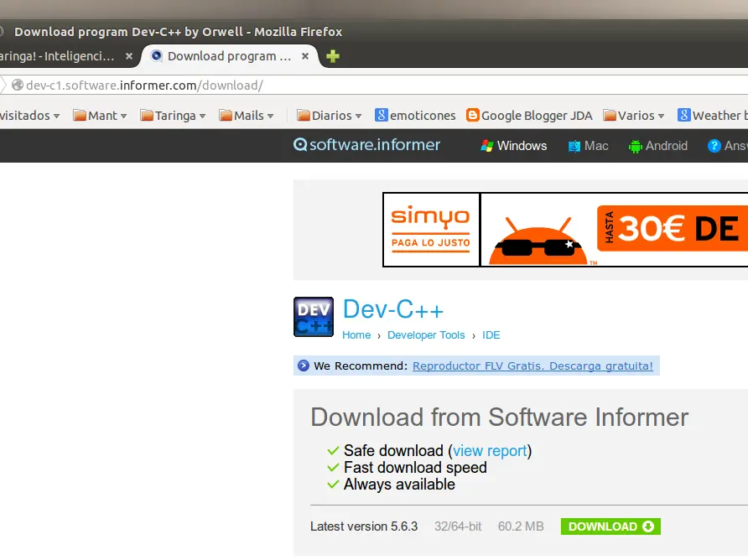
Task: Click the emoticones Google icon
Action: tap(382, 115)
